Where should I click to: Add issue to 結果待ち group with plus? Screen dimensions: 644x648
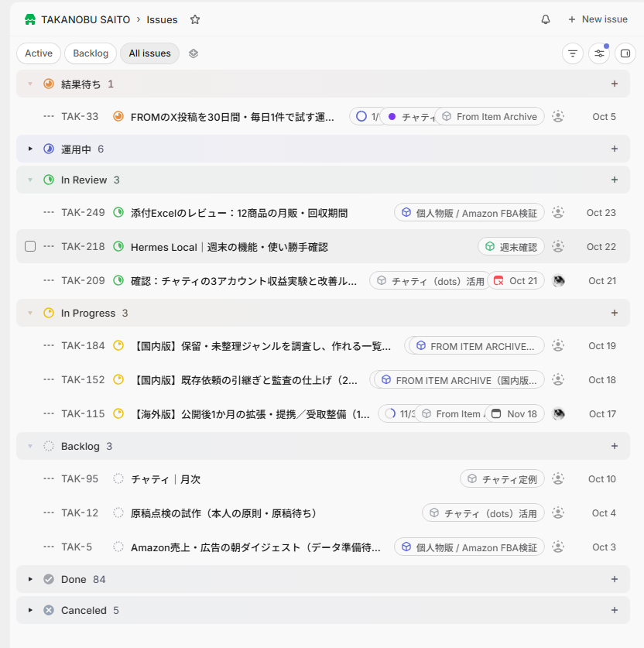pos(615,84)
